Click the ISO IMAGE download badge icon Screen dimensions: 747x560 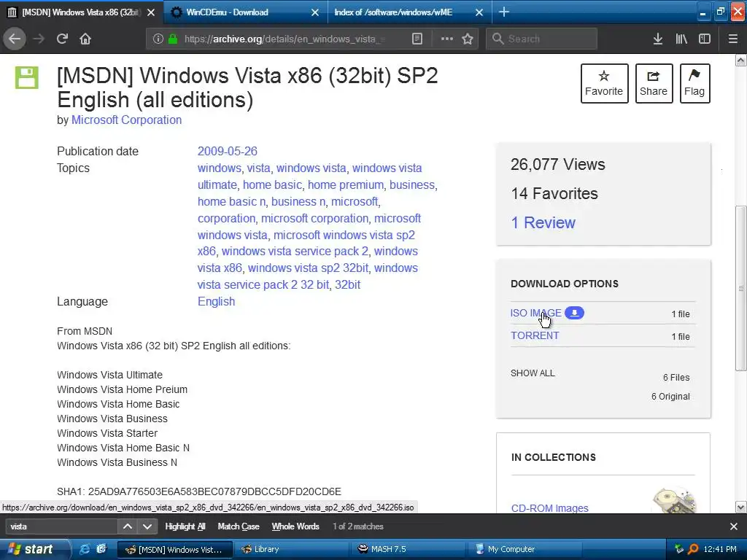click(x=575, y=313)
